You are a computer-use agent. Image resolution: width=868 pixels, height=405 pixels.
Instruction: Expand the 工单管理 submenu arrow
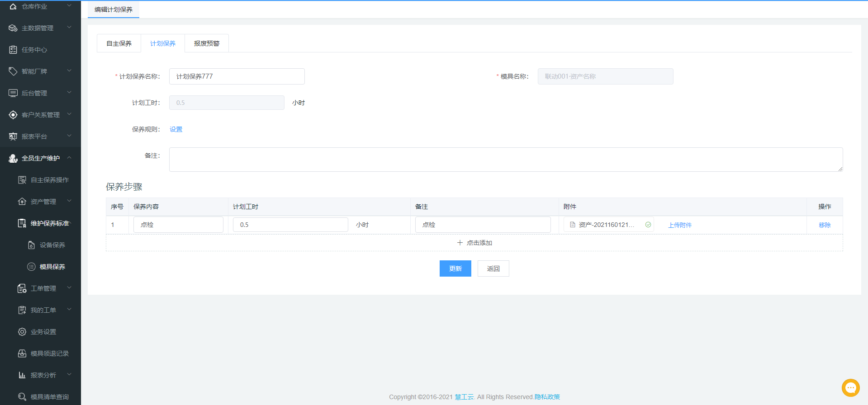pyautogui.click(x=69, y=288)
